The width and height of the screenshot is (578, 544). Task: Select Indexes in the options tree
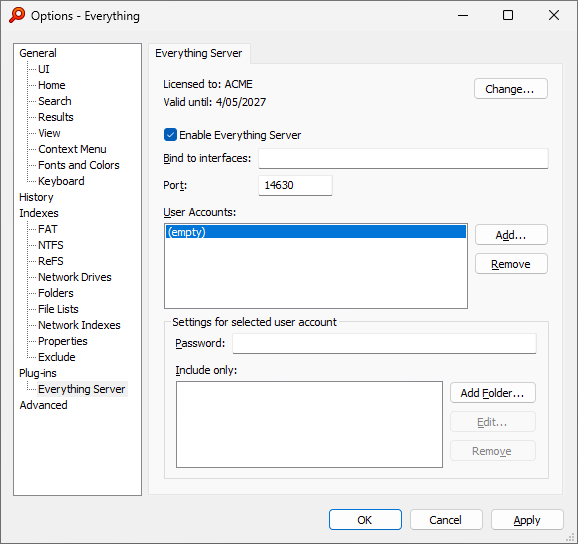[x=39, y=213]
